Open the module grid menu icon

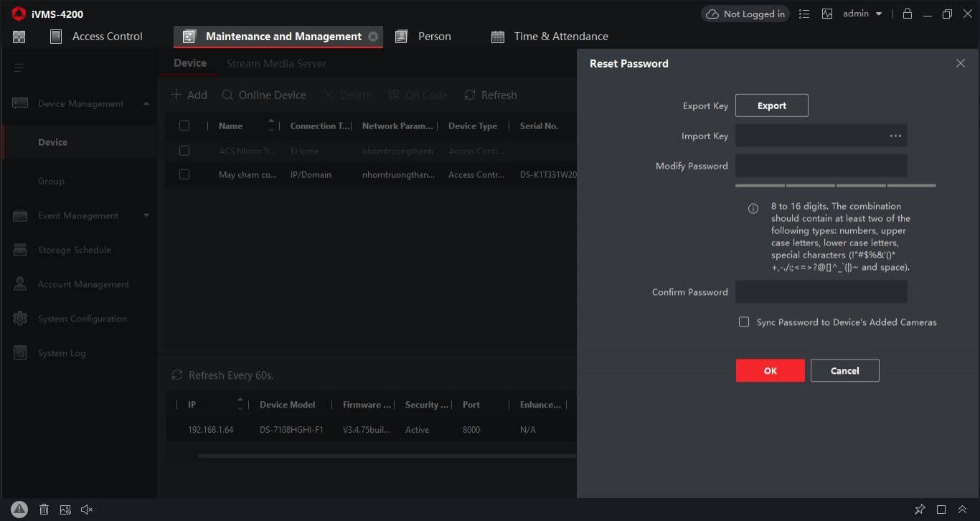[19, 37]
